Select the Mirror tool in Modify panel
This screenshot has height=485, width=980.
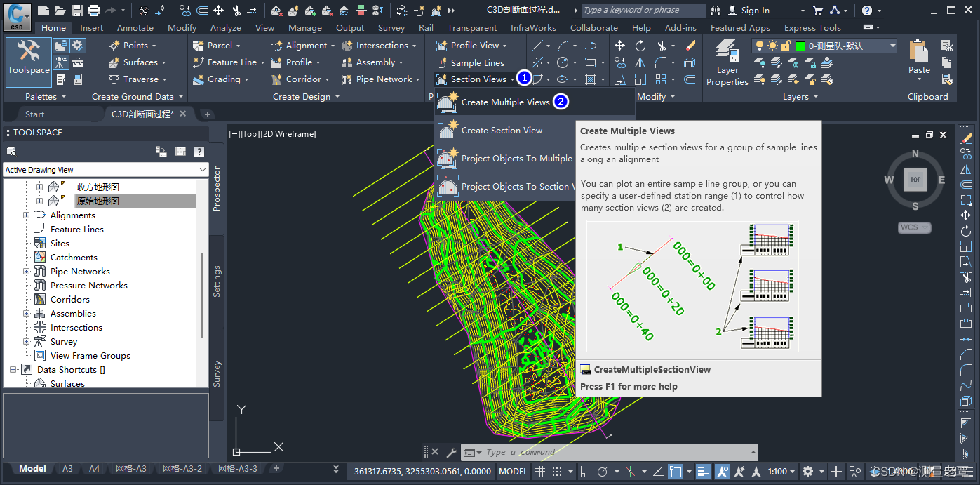tap(640, 62)
